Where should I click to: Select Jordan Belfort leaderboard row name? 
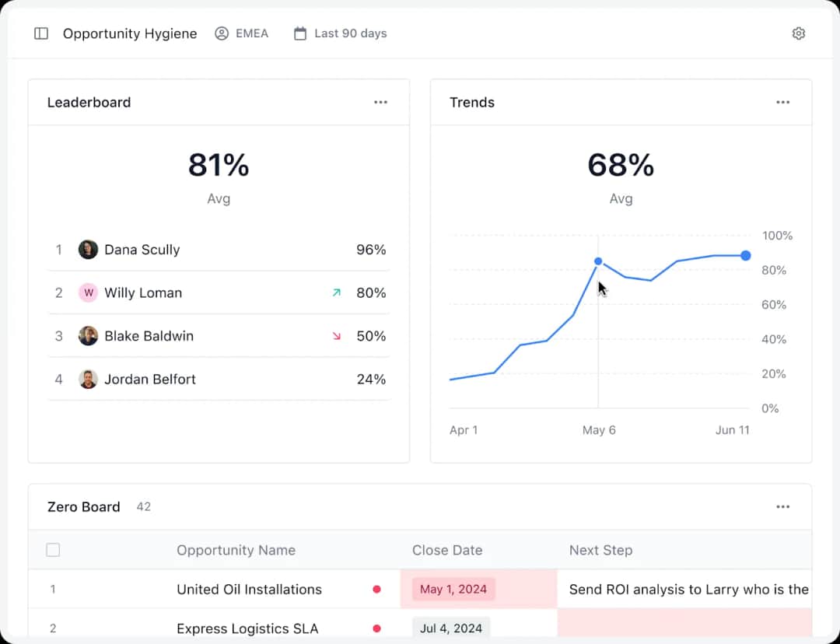click(150, 380)
